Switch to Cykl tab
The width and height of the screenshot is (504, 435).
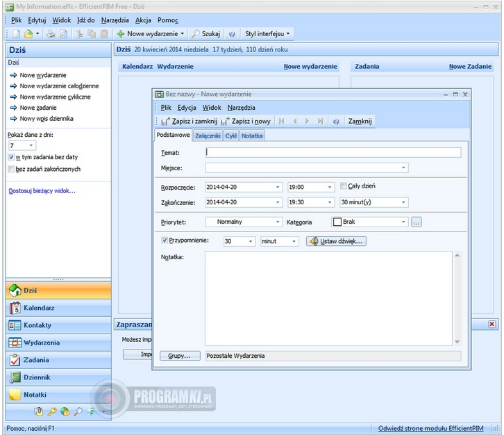pyautogui.click(x=230, y=136)
